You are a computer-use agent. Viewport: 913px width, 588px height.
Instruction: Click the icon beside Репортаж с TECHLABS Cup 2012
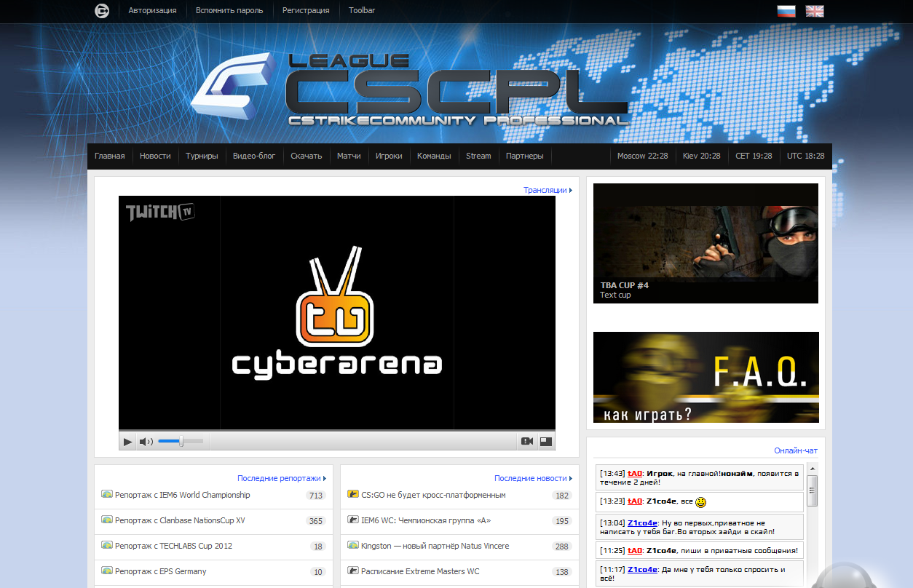[x=107, y=546]
